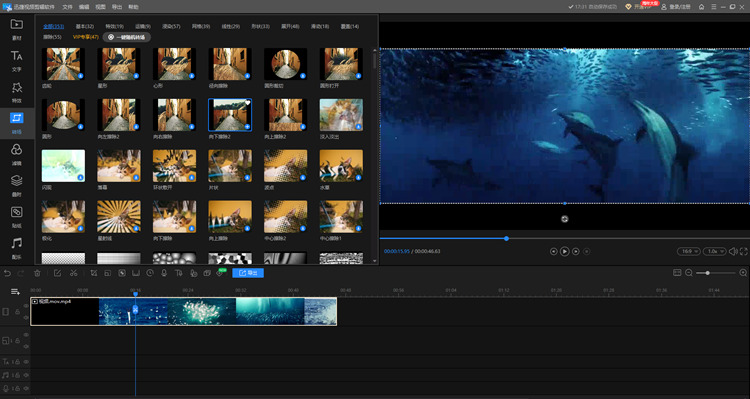The width and height of the screenshot is (750, 399).
Task: Click the 星形 star transition thumbnail
Action: (119, 64)
